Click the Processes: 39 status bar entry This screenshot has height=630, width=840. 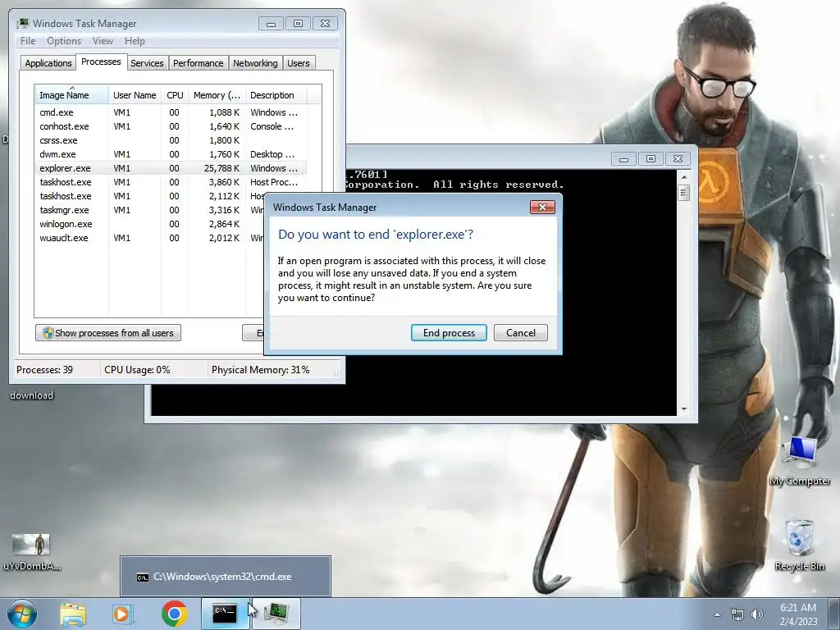tap(44, 370)
